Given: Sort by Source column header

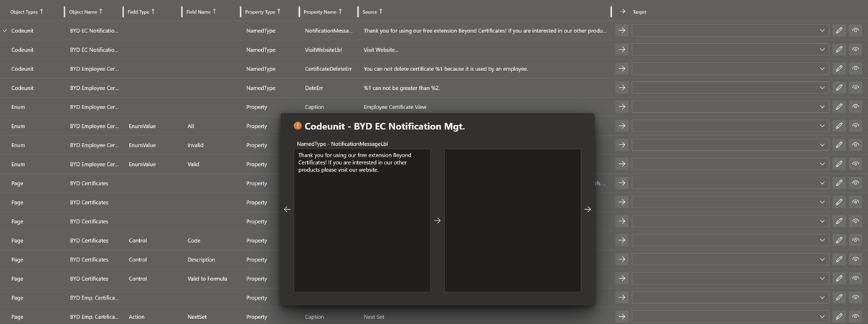Looking at the screenshot, I should coord(372,11).
